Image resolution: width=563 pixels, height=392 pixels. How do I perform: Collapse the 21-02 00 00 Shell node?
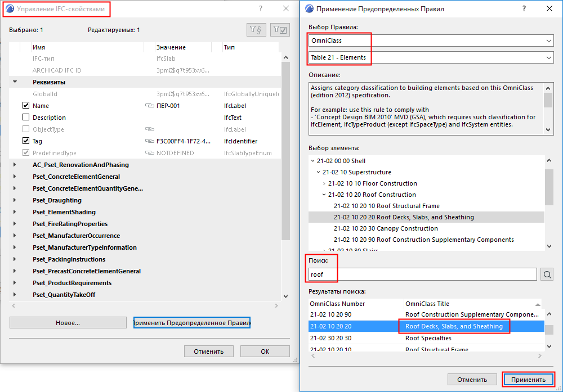[312, 161]
